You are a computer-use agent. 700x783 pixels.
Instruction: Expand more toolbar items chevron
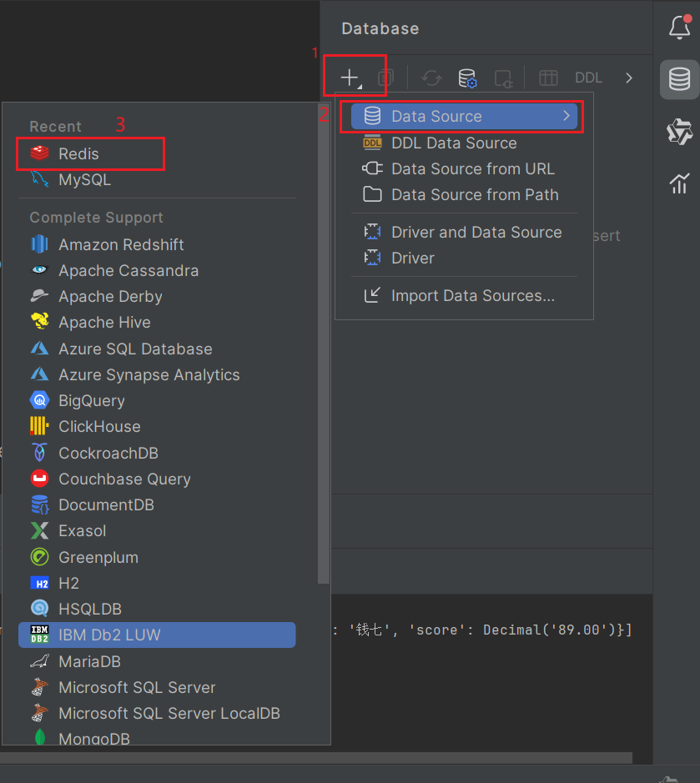[629, 78]
